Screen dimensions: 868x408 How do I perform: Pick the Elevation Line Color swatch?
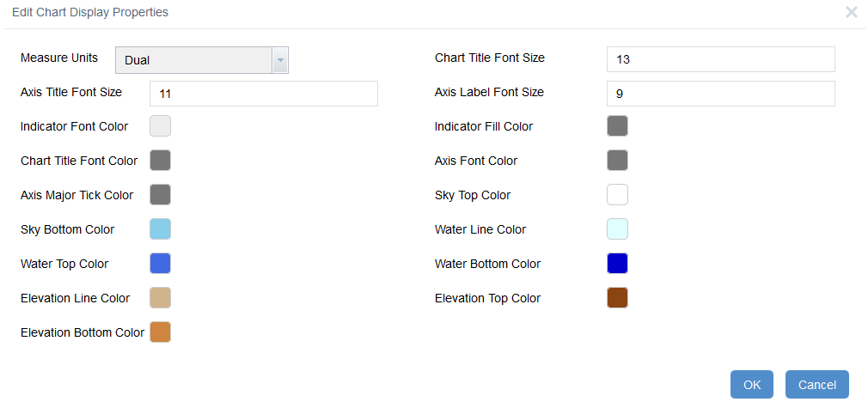pyautogui.click(x=160, y=298)
